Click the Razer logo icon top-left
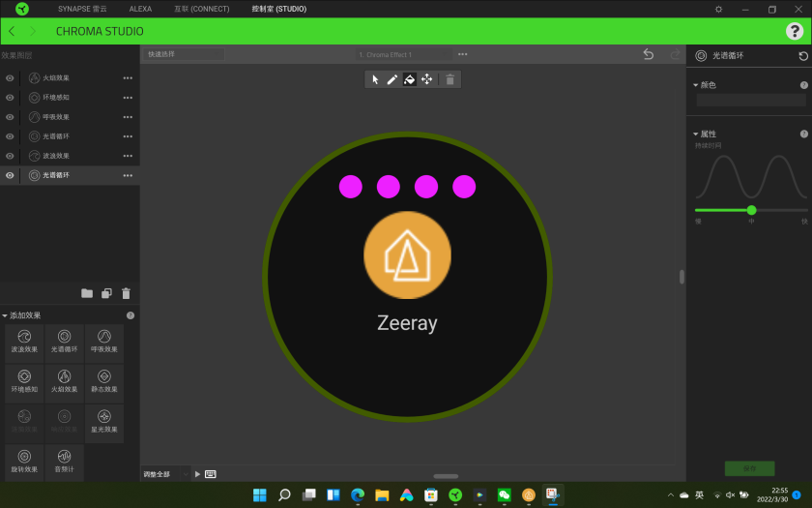Screen dimensions: 812x508 [21, 9]
